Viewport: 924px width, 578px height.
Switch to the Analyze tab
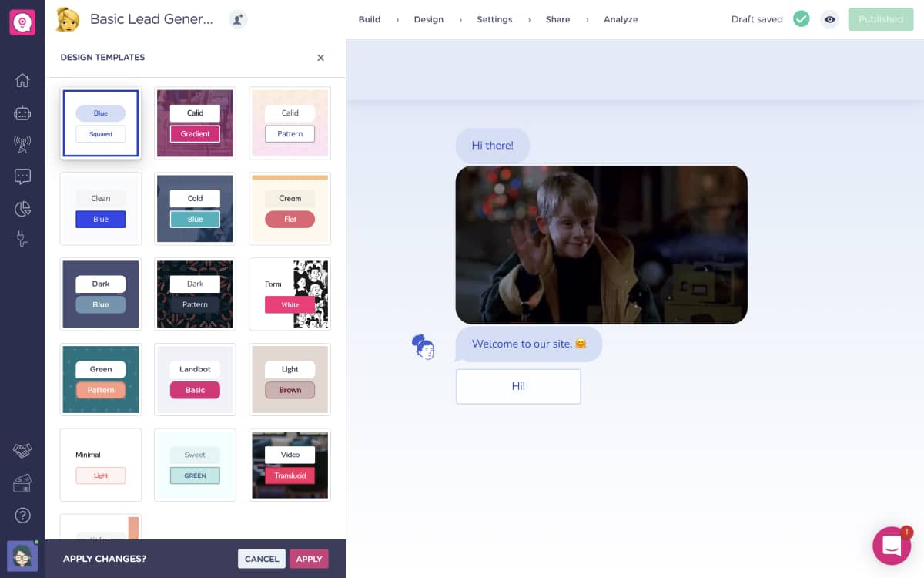621,19
